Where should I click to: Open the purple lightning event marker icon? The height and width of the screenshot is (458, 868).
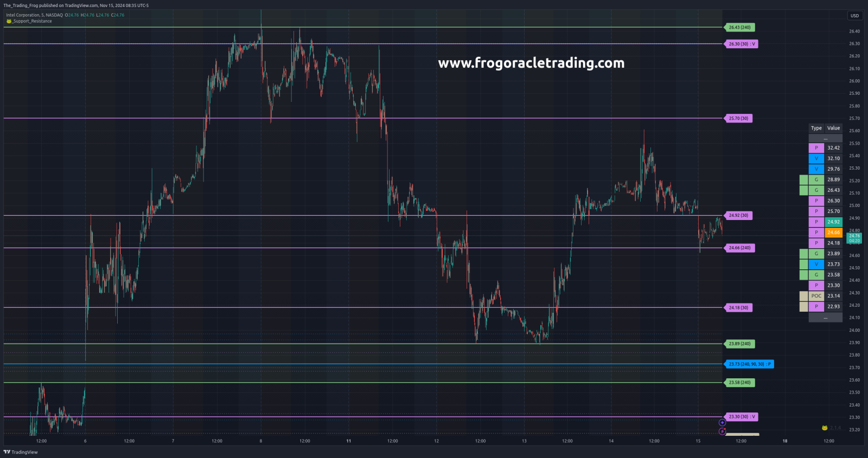click(722, 431)
